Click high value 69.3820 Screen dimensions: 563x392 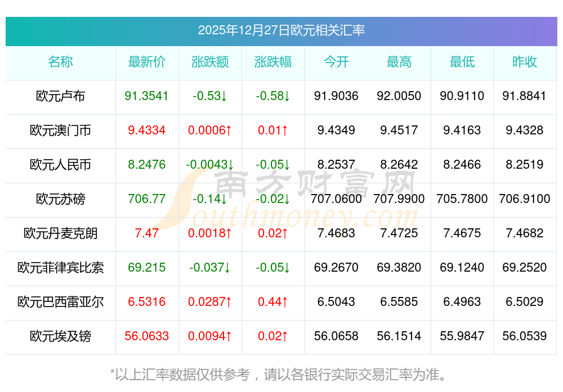point(399,267)
